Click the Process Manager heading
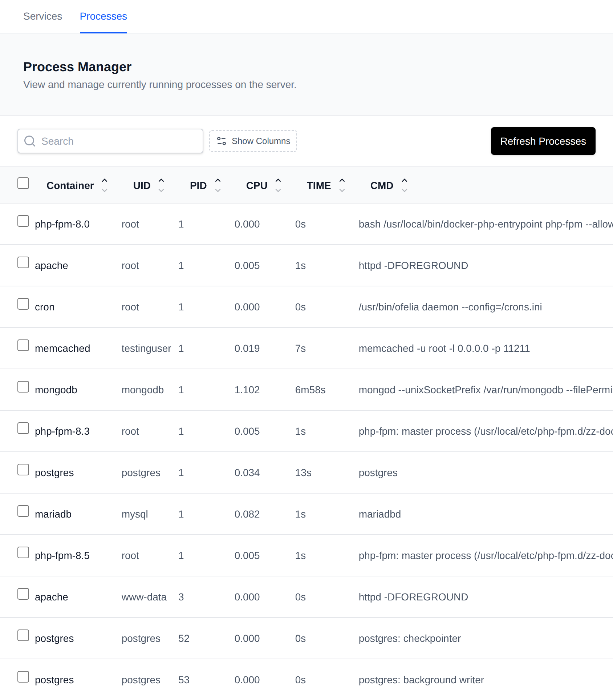Viewport: 613px width, 700px height. tap(77, 67)
